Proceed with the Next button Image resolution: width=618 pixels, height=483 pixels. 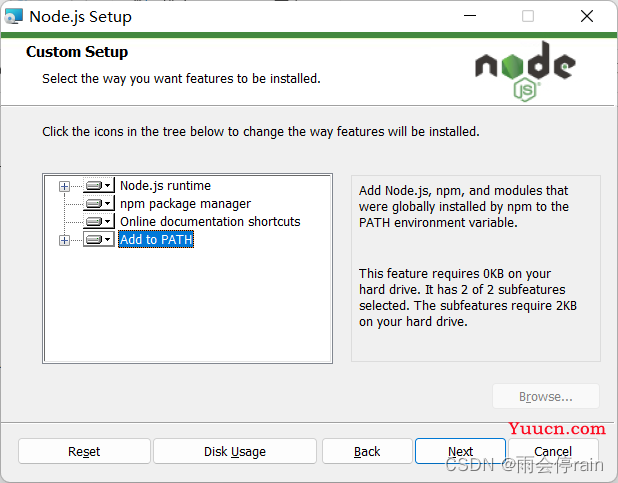[x=460, y=451]
